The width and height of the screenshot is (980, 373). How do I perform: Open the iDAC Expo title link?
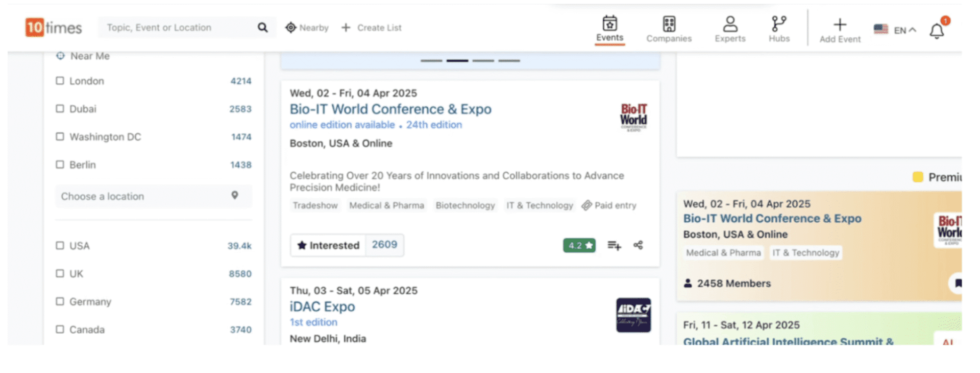323,307
